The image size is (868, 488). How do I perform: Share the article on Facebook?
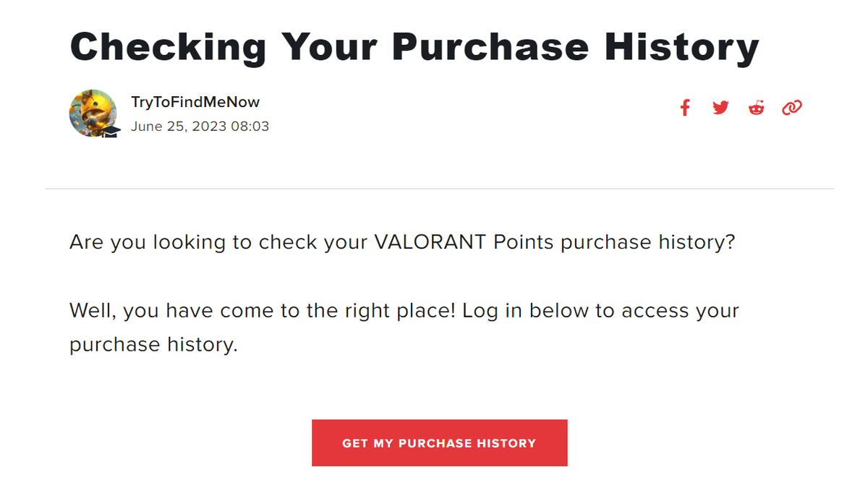pyautogui.click(x=685, y=108)
